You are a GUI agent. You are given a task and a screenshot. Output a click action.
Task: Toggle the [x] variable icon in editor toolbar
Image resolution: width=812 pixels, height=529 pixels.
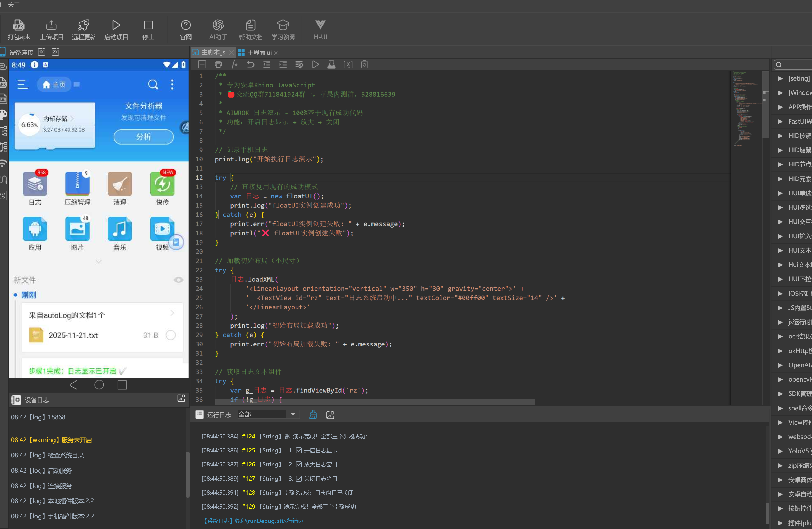click(348, 64)
